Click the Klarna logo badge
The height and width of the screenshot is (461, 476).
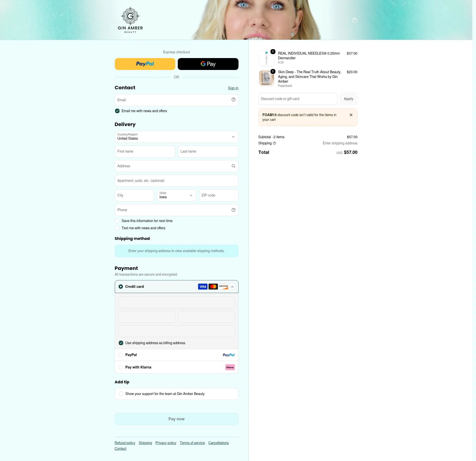[x=230, y=367]
